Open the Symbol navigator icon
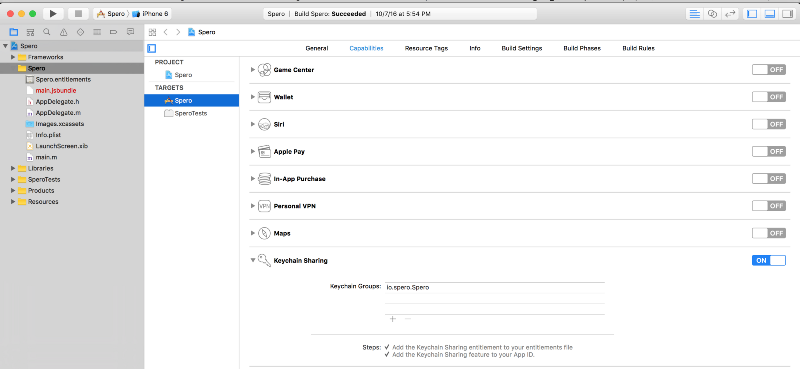Image resolution: width=800 pixels, height=369 pixels. click(30, 32)
